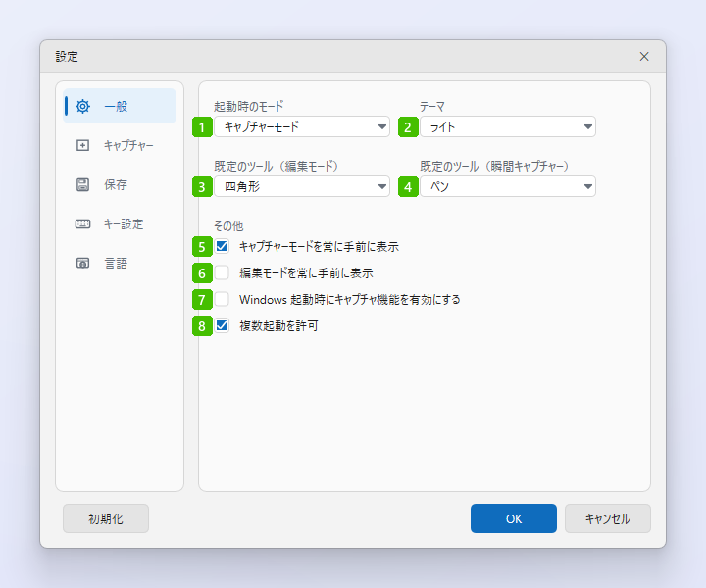Open the 保存 settings page

120,184
